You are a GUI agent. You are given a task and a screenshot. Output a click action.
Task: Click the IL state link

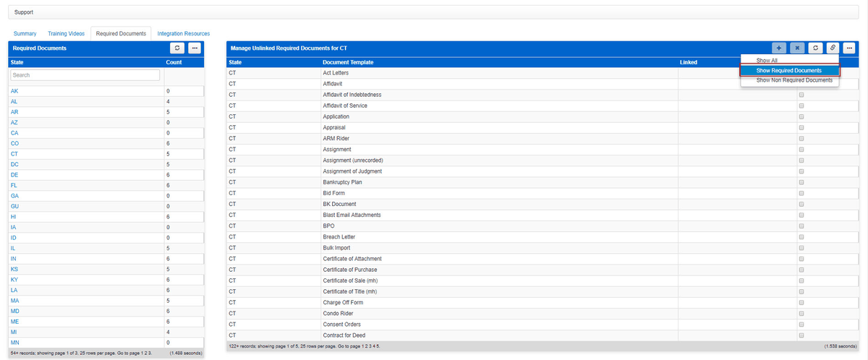[13, 248]
